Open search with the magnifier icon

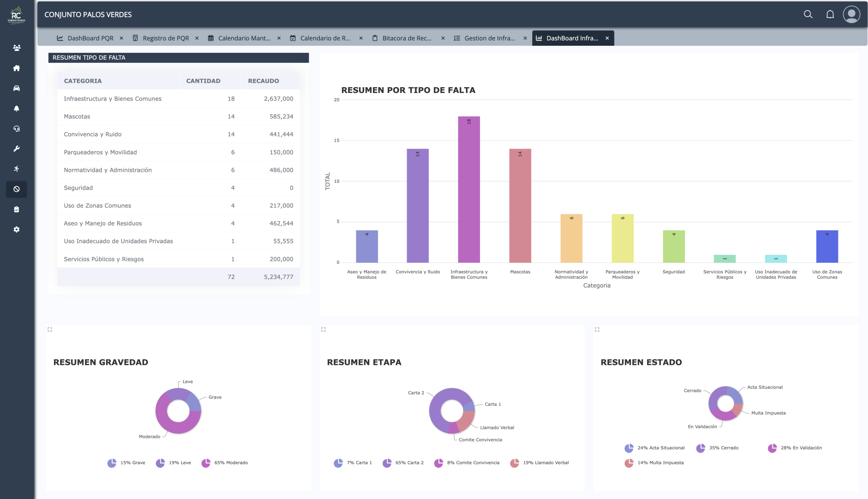(x=808, y=14)
